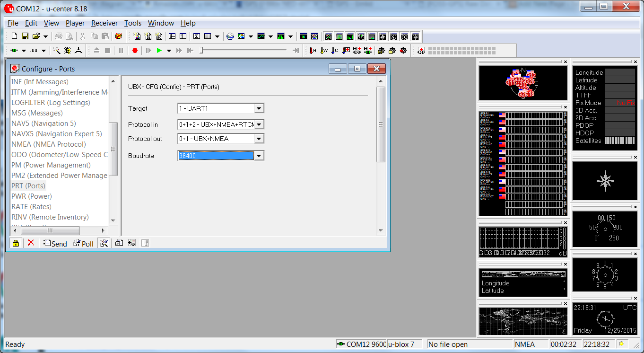Toggle the clock docking window icon
Image resolution: width=644 pixels, height=353 pixels.
(404, 36)
